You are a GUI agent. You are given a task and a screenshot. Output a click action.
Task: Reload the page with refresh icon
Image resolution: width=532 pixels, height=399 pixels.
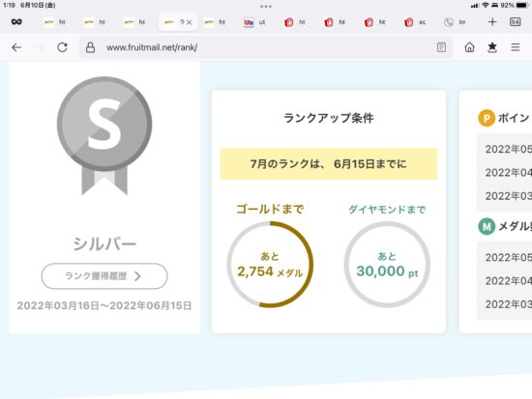point(62,47)
